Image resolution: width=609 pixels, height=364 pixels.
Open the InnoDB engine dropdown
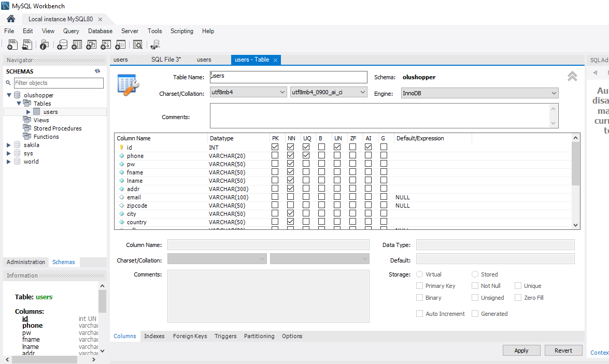pos(479,93)
